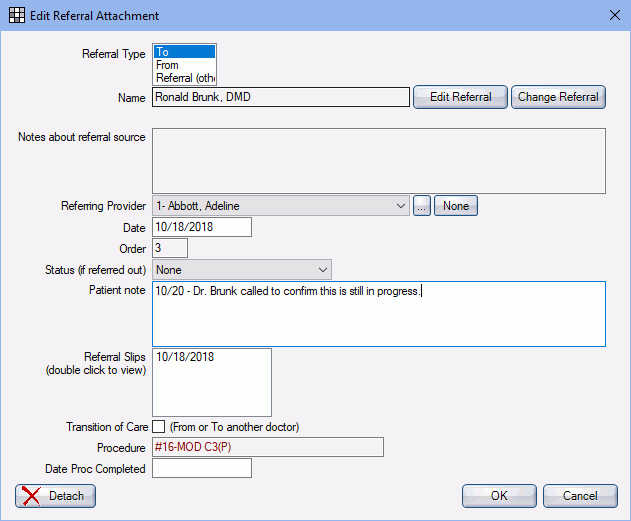The image size is (631, 521).
Task: Click the Edit Referral button
Action: [x=460, y=97]
